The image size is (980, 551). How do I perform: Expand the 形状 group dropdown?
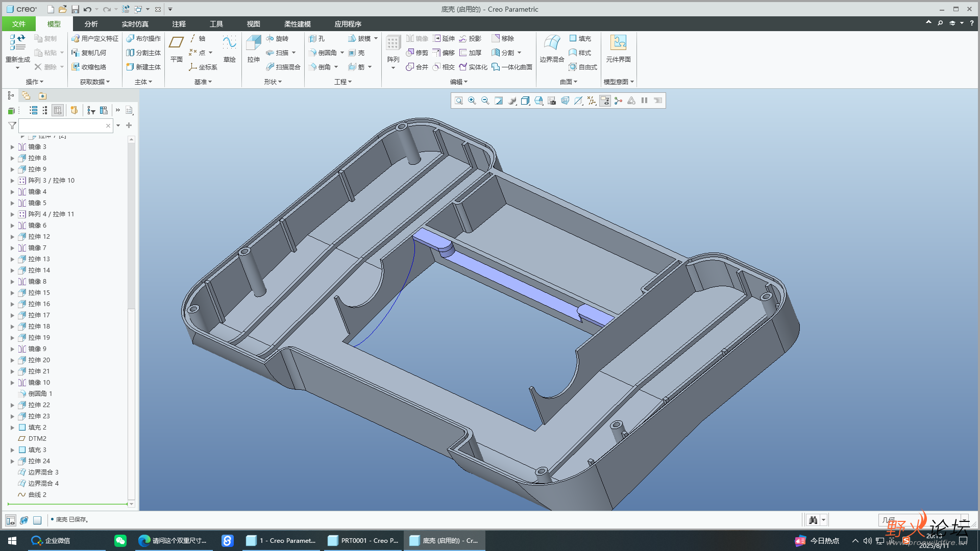[x=273, y=82]
